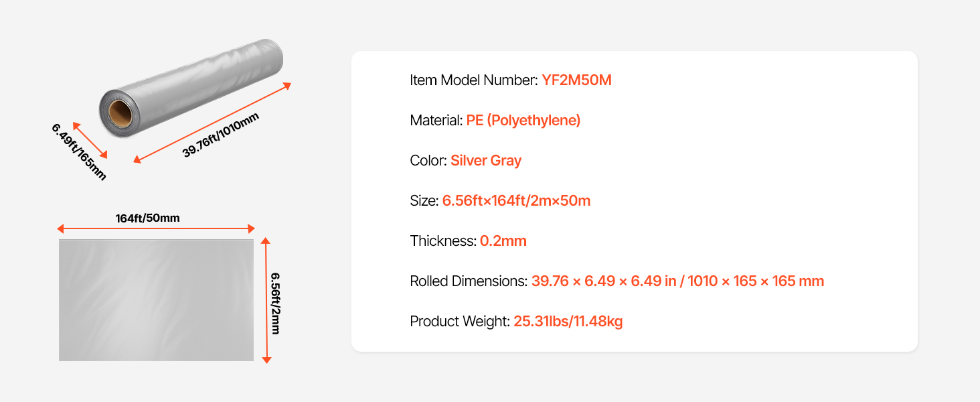This screenshot has width=980, height=402.
Task: Click the "Item Model Number:" label
Action: pos(473,80)
